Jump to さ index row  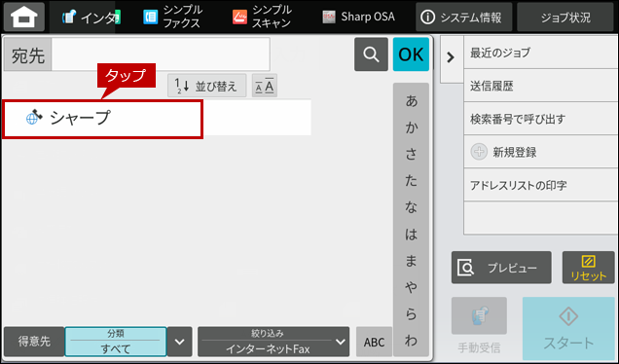[x=411, y=154]
